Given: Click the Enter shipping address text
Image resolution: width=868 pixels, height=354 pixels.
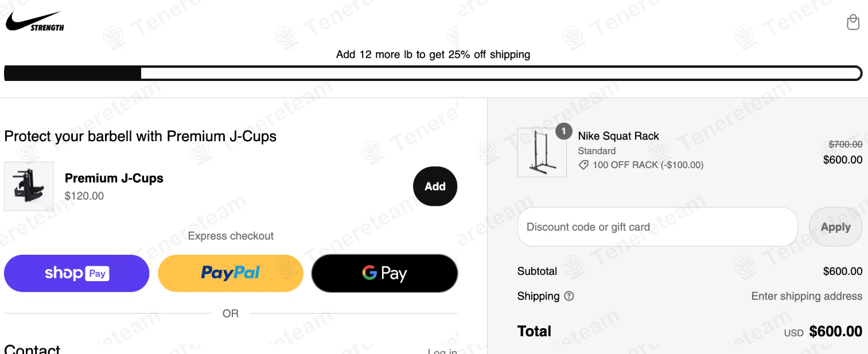Looking at the screenshot, I should (x=807, y=296).
